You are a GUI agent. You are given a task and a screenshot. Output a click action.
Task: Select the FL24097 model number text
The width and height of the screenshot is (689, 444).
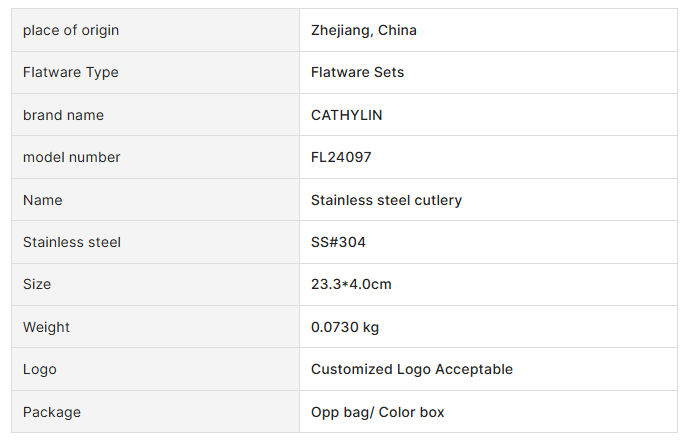(341, 157)
